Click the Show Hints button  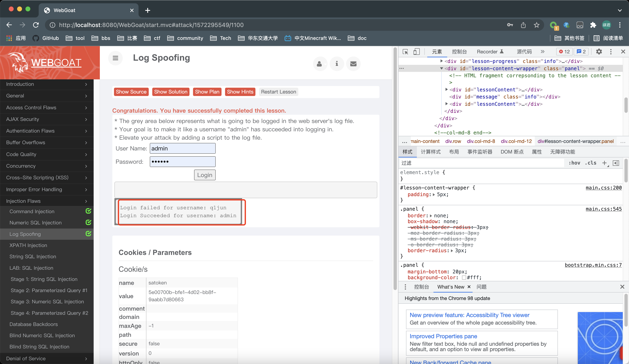[x=240, y=91]
